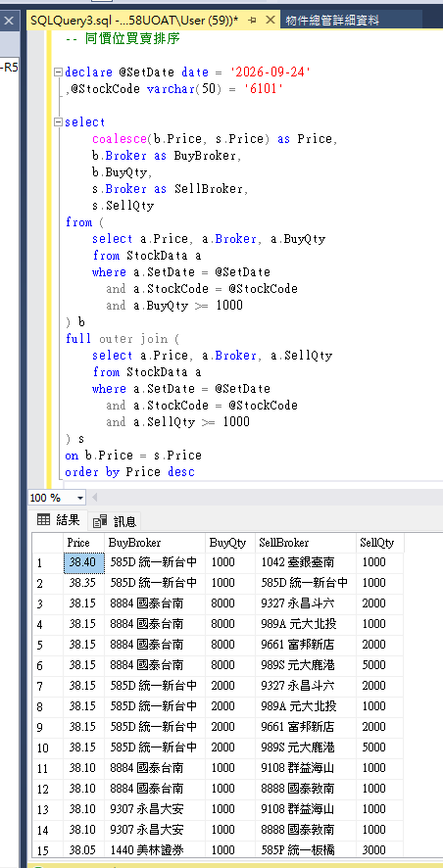Collapse the declare statement block

point(58,72)
